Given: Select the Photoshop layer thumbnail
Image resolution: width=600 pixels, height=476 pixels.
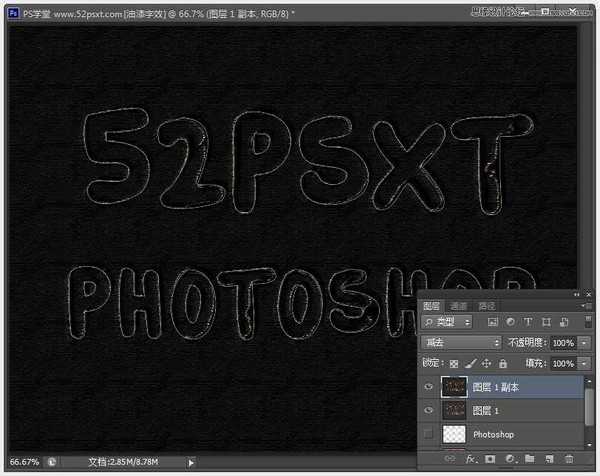Looking at the screenshot, I should click(454, 434).
